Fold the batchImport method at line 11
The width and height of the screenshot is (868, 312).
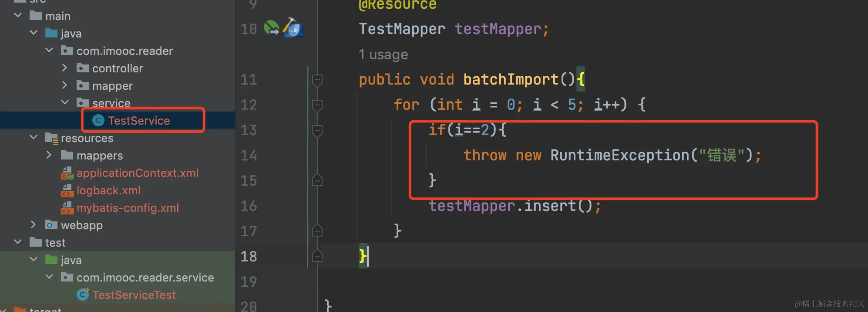[x=317, y=80]
